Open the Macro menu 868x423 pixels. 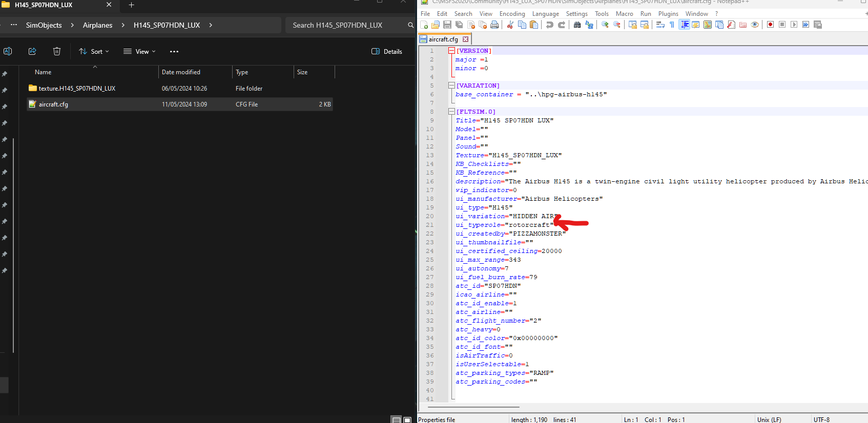click(x=624, y=14)
